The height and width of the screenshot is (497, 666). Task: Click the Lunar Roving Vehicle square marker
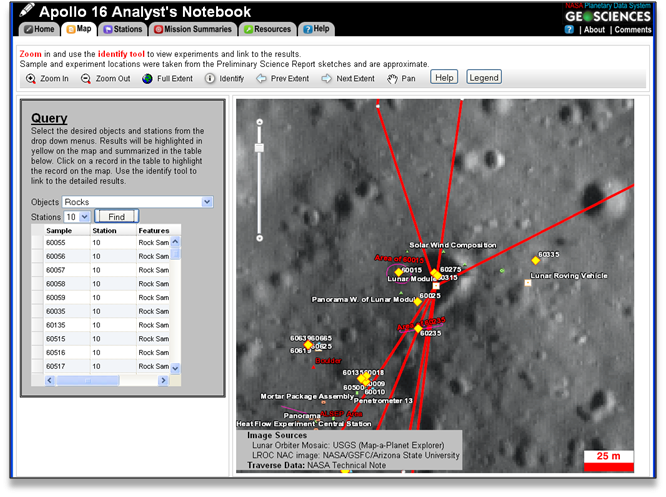pyautogui.click(x=528, y=282)
